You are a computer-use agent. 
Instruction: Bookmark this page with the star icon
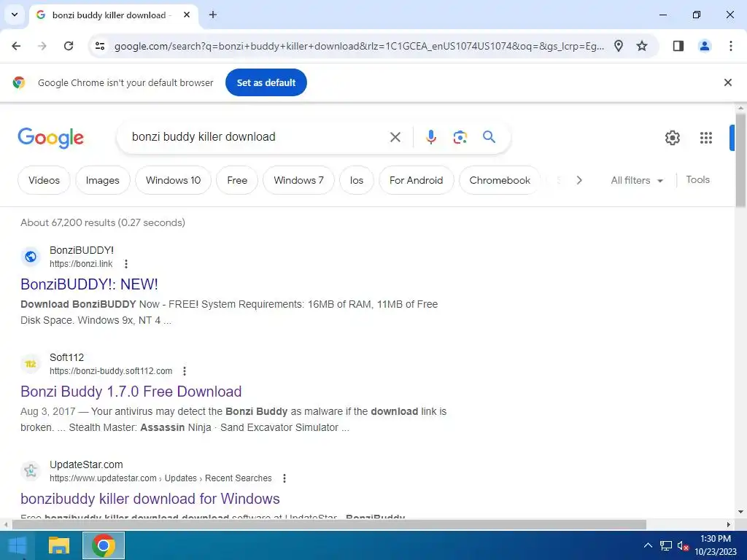(642, 46)
